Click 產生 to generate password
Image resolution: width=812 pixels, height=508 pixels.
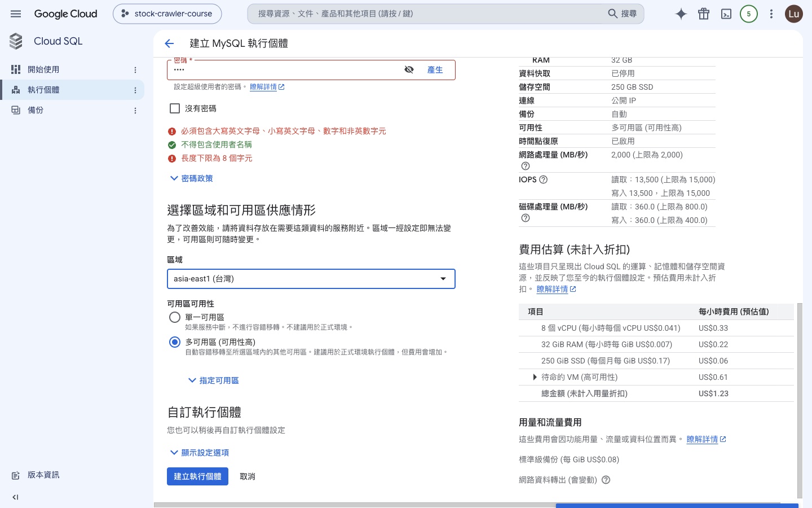pyautogui.click(x=435, y=70)
